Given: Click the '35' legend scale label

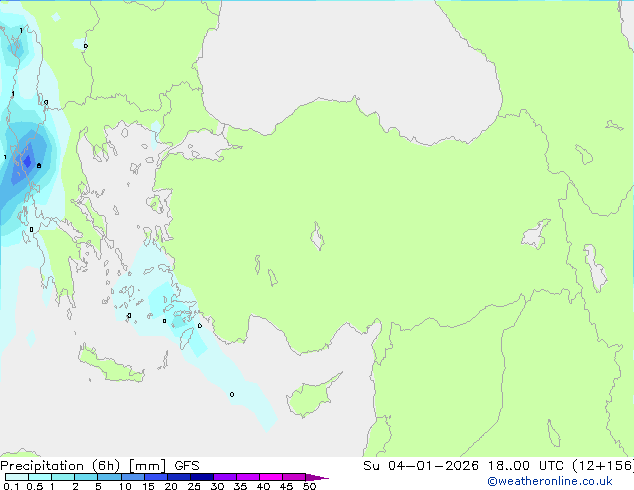Looking at the screenshot, I should pos(240,486).
